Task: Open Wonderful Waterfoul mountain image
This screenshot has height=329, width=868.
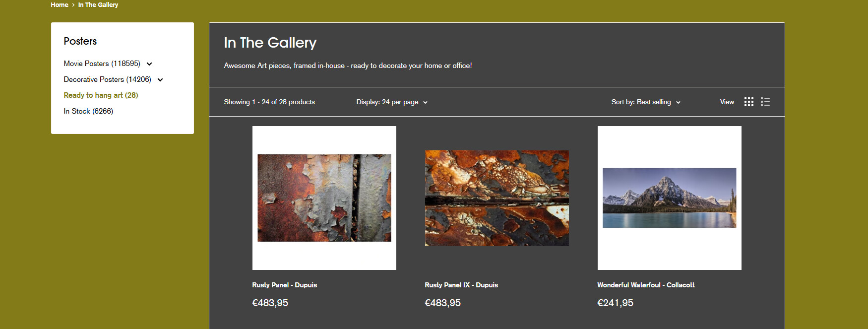Action: (x=670, y=198)
